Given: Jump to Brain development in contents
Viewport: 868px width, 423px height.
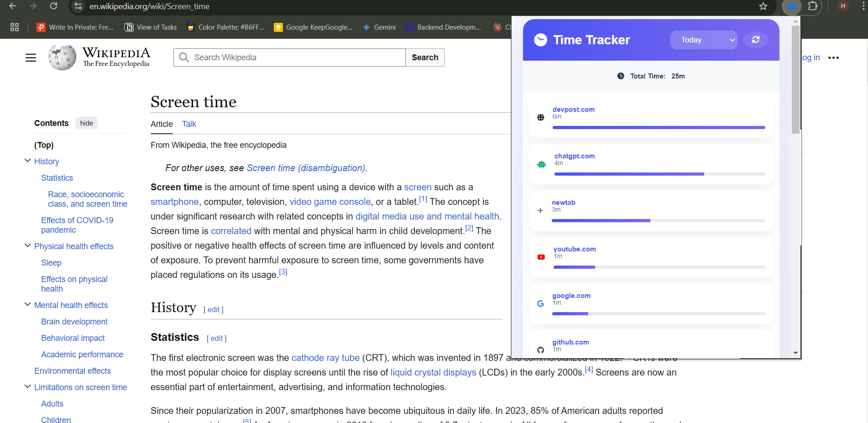Looking at the screenshot, I should (x=74, y=322).
